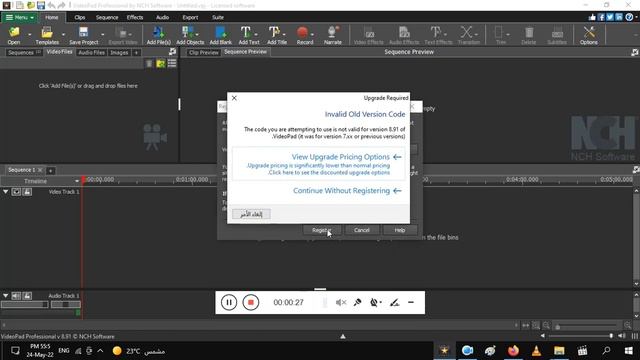The image size is (640, 360).
Task: Click View Upgrade Pricing Options link
Action: click(x=340, y=157)
